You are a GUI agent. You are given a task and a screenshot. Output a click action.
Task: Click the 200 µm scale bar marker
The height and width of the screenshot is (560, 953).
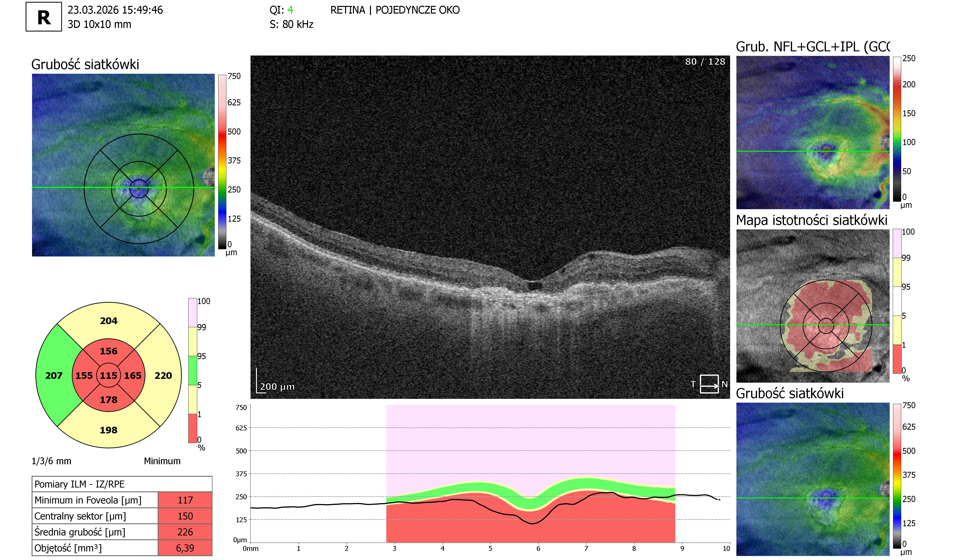pos(275,381)
